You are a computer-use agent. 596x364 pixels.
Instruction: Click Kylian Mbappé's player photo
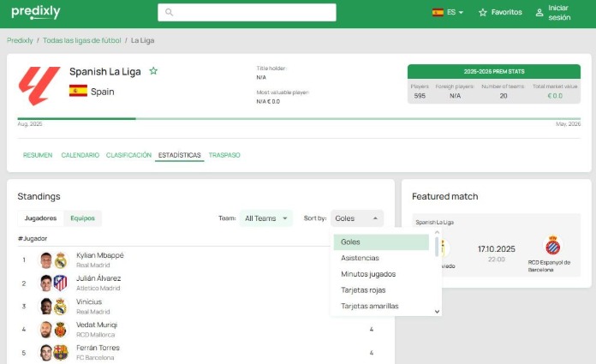(46, 260)
